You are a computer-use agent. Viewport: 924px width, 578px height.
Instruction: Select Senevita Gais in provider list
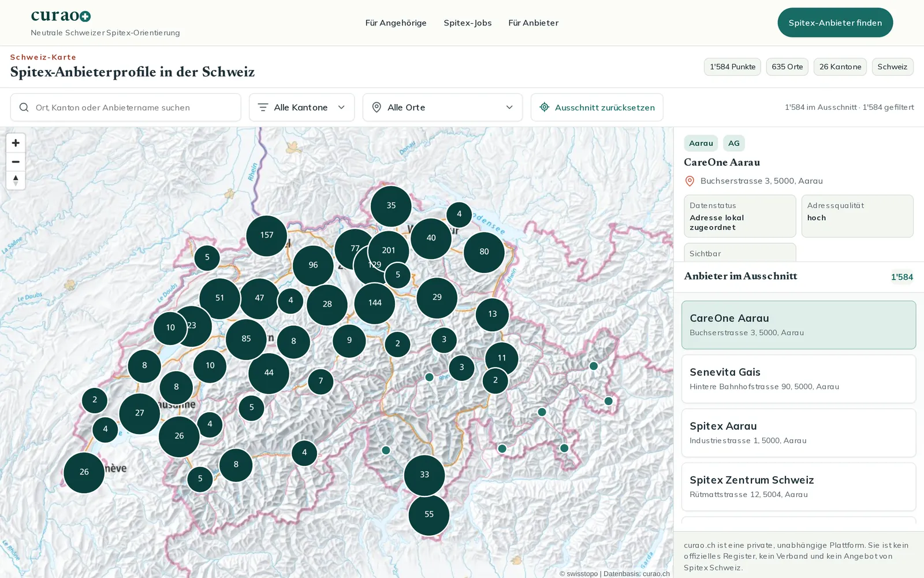pos(799,379)
